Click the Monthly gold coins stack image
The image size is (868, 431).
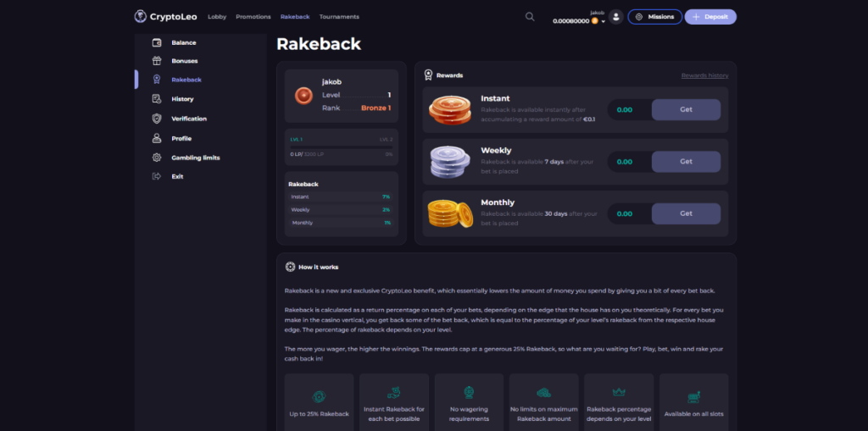tap(450, 214)
